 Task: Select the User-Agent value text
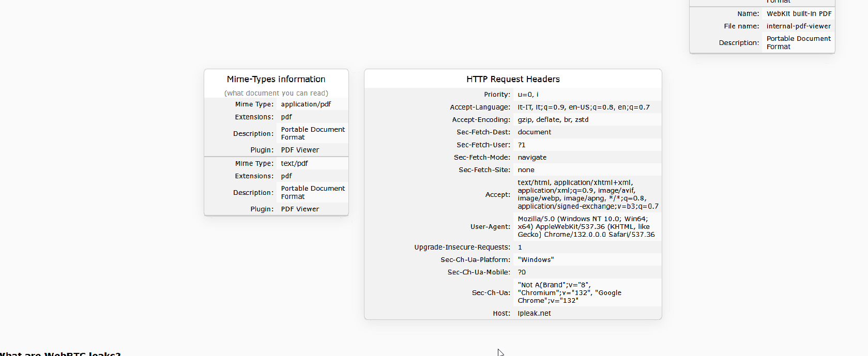pyautogui.click(x=586, y=227)
